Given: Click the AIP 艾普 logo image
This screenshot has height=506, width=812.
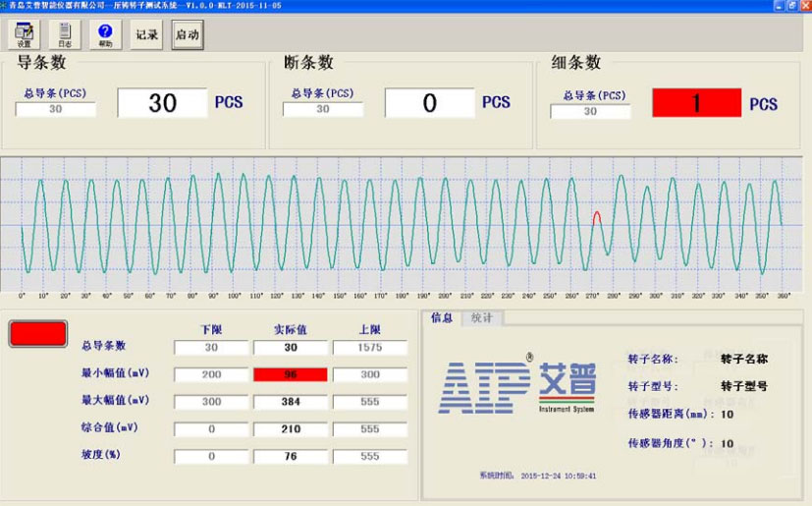Looking at the screenshot, I should (516, 385).
